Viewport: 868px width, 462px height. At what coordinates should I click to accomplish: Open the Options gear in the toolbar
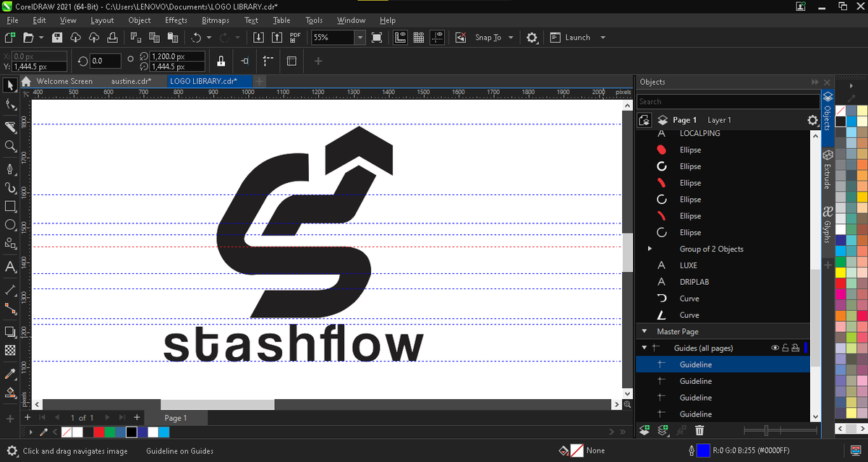coord(532,38)
